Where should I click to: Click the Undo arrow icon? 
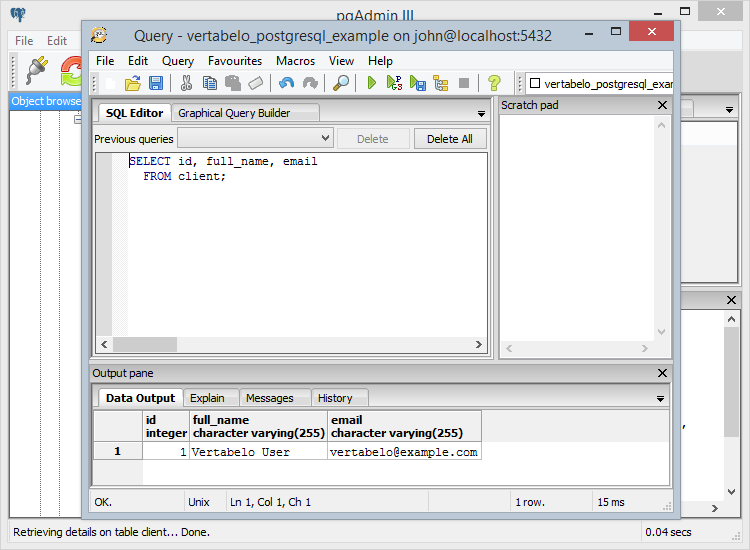[287, 84]
